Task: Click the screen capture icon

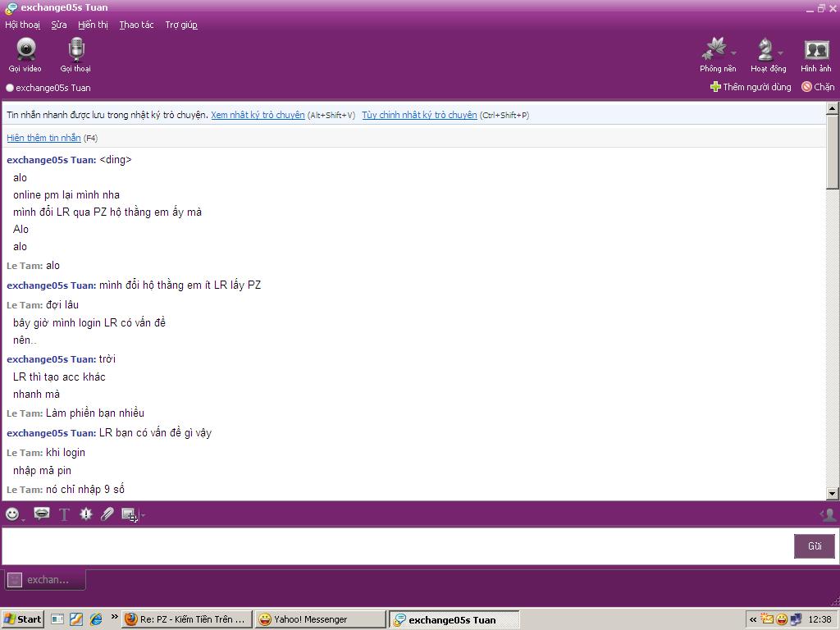Action: pyautogui.click(x=129, y=515)
